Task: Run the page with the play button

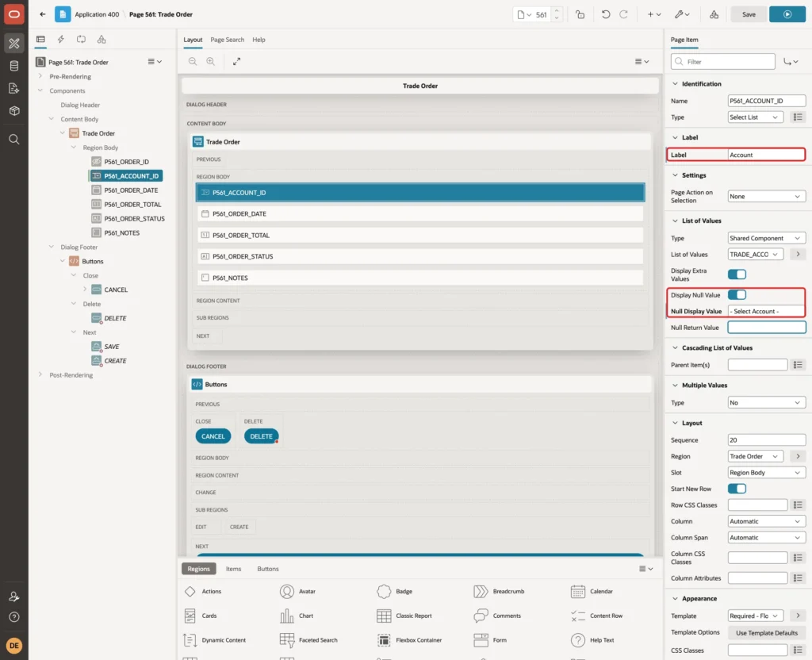Action: [787, 14]
